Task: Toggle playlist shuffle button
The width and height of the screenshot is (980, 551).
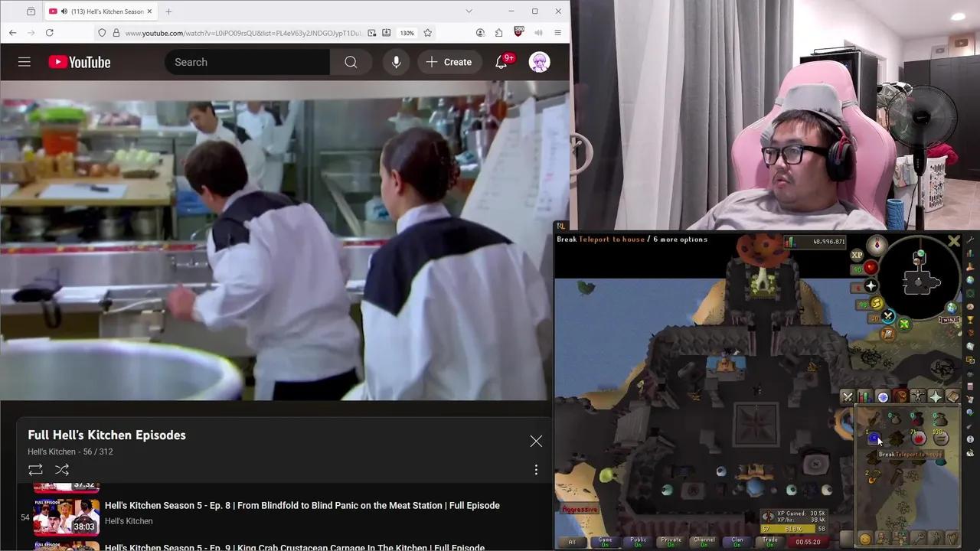Action: (62, 469)
